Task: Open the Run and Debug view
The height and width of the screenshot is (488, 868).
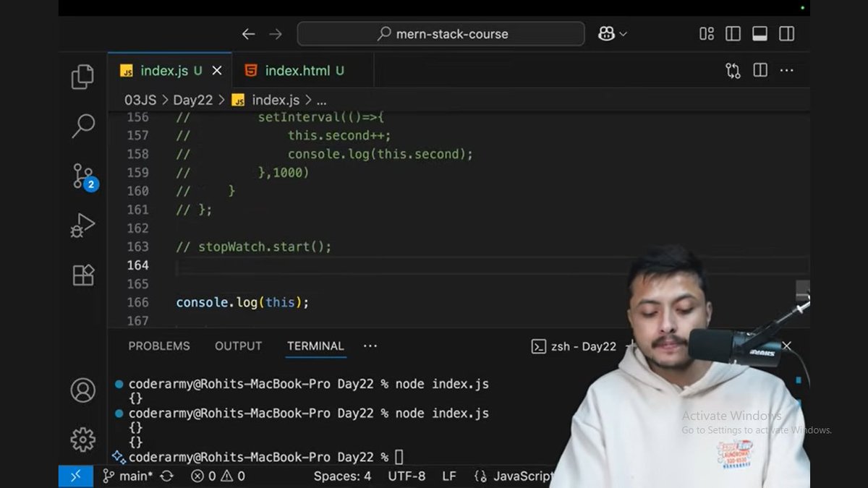Action: (82, 226)
